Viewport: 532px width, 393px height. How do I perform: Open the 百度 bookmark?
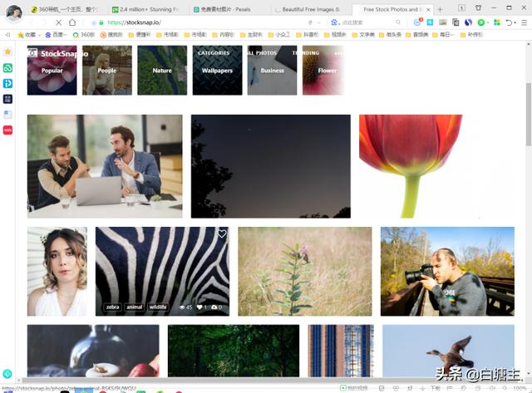tap(56, 35)
